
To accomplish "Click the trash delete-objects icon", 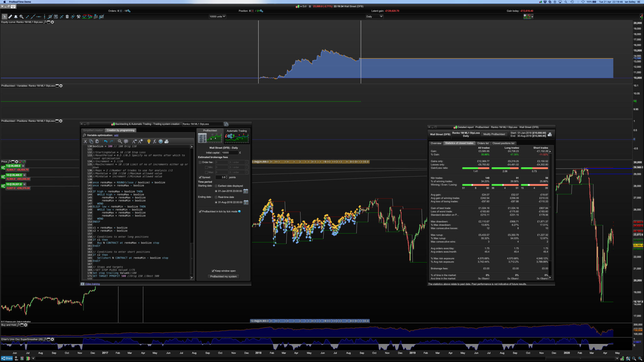I will [x=67, y=17].
